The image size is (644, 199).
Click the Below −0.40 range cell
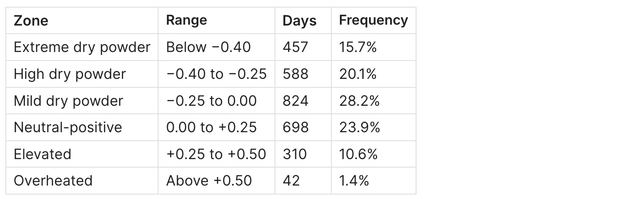pyautogui.click(x=208, y=47)
